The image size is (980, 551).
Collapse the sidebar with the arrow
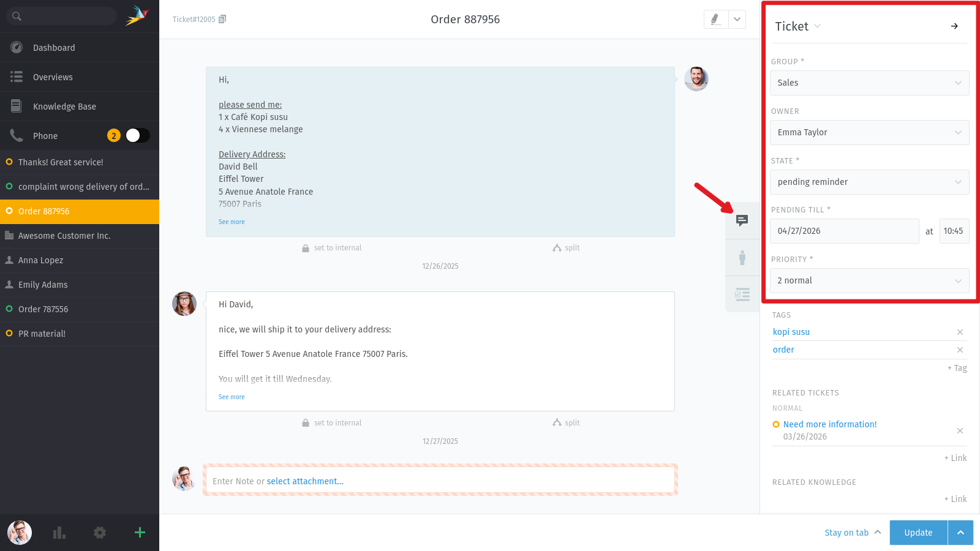[x=954, y=26]
